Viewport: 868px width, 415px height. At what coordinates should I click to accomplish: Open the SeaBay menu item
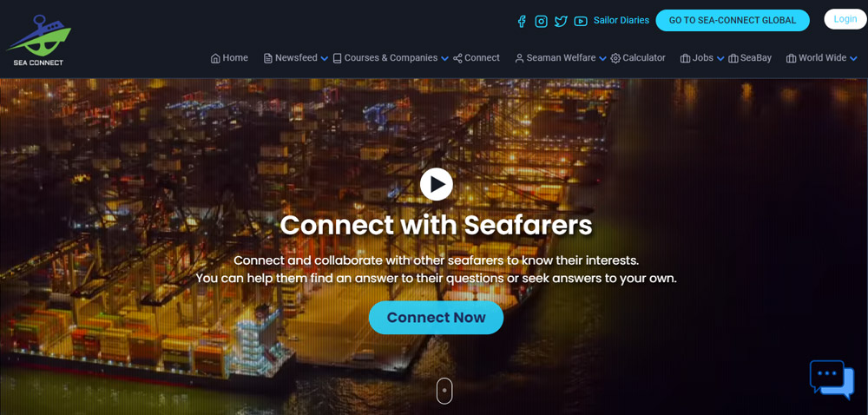click(750, 57)
